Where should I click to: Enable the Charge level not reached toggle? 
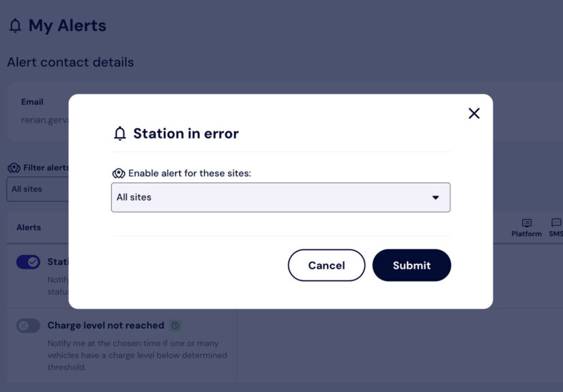(28, 326)
